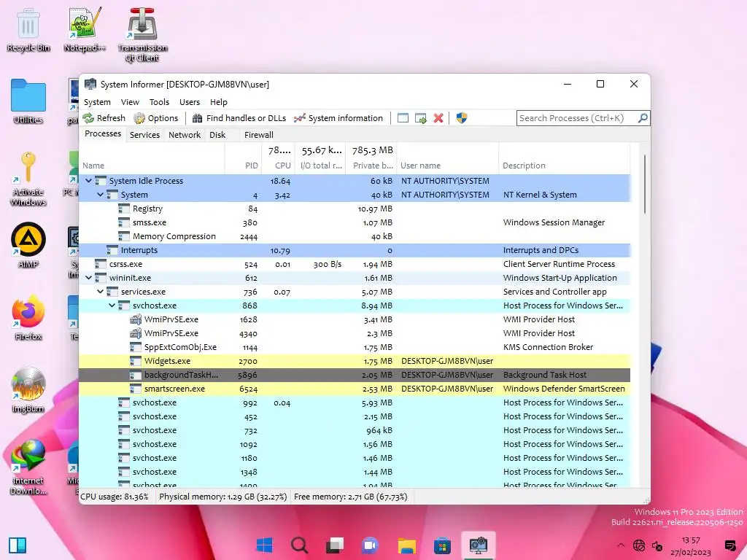Collapse the System process tree node
747x560 pixels.
tap(100, 195)
